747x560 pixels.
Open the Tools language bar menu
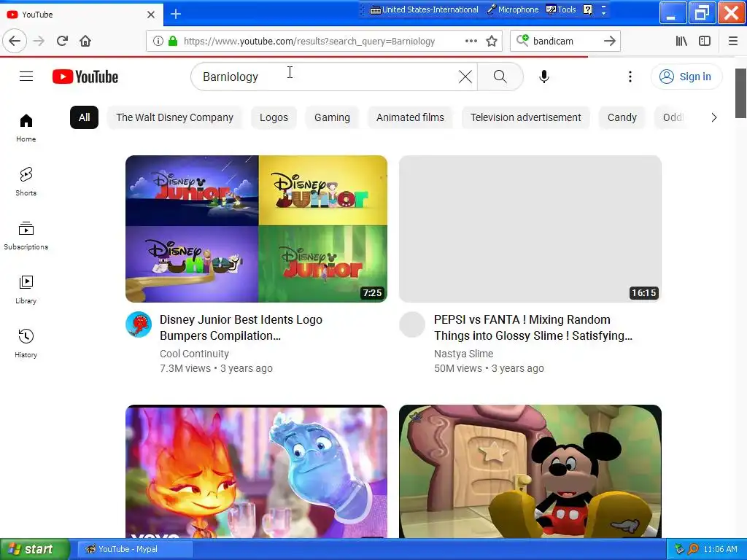coord(561,9)
